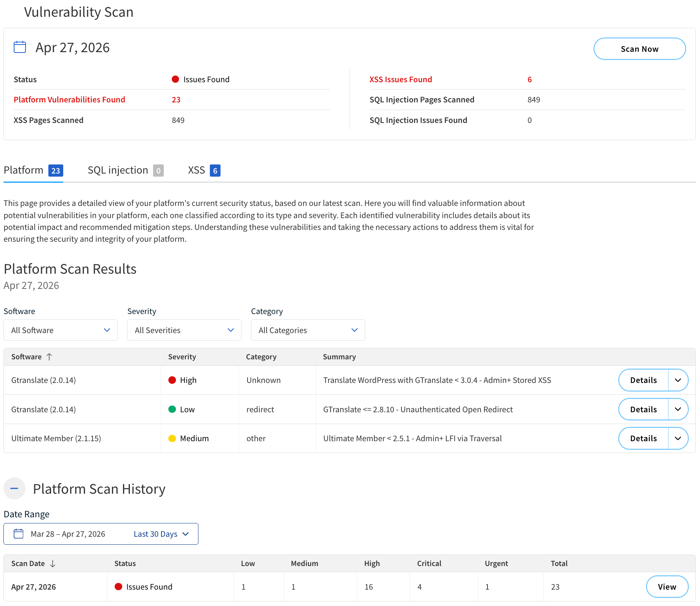Open the All Categories dropdown
700x606 pixels.
[308, 330]
